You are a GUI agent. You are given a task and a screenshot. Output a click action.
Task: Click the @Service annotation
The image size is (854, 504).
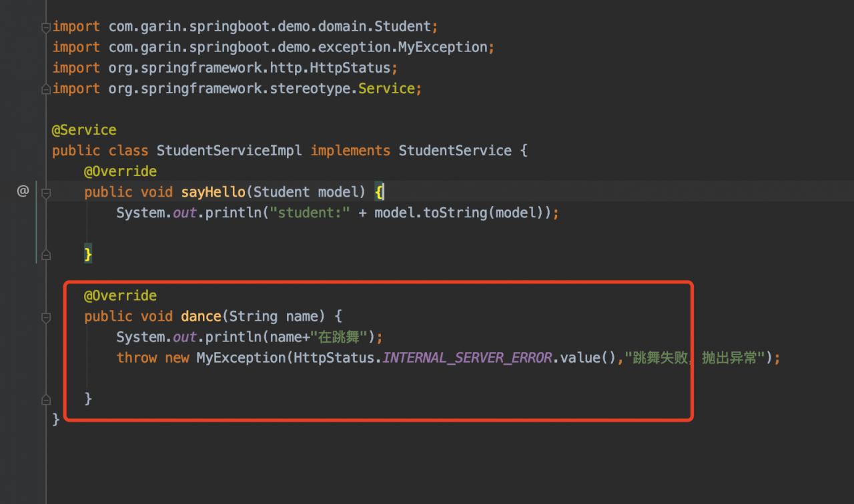click(84, 130)
